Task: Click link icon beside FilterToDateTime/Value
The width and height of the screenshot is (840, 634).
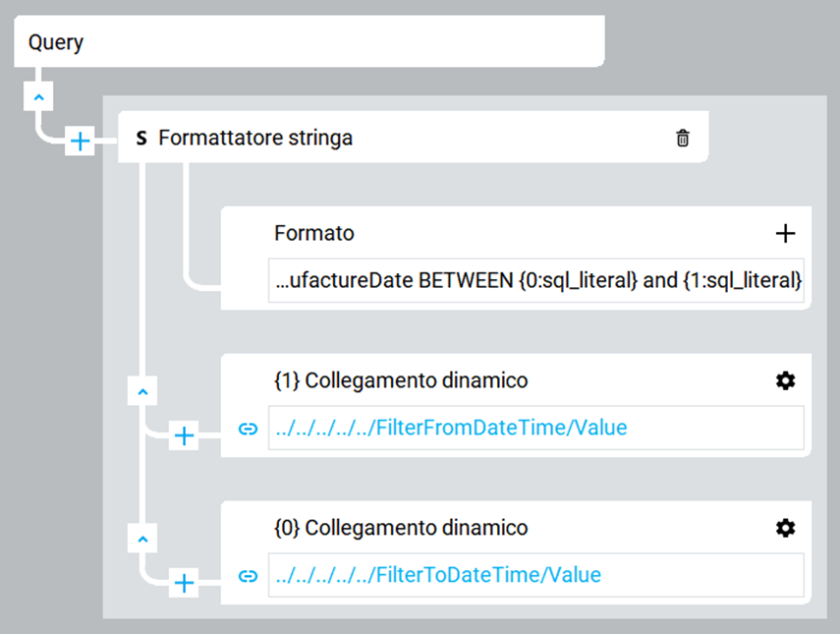Action: (x=248, y=576)
